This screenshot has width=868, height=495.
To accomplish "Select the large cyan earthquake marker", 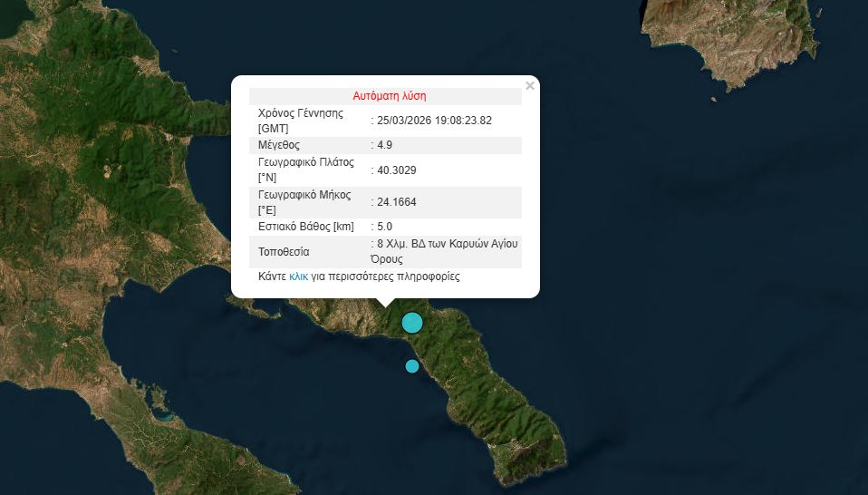I will (x=412, y=323).
